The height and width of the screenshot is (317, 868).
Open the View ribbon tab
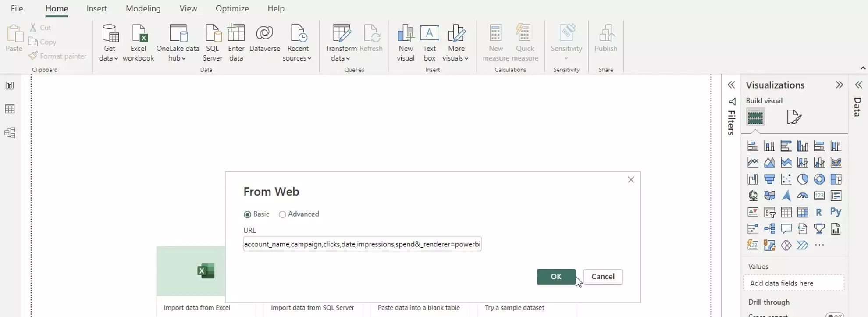[x=188, y=8]
